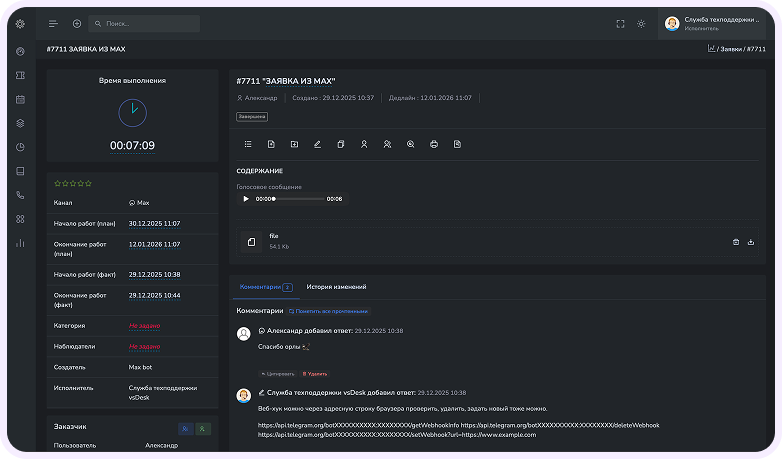Click the unset Категория value 'Не задано'

click(x=144, y=325)
